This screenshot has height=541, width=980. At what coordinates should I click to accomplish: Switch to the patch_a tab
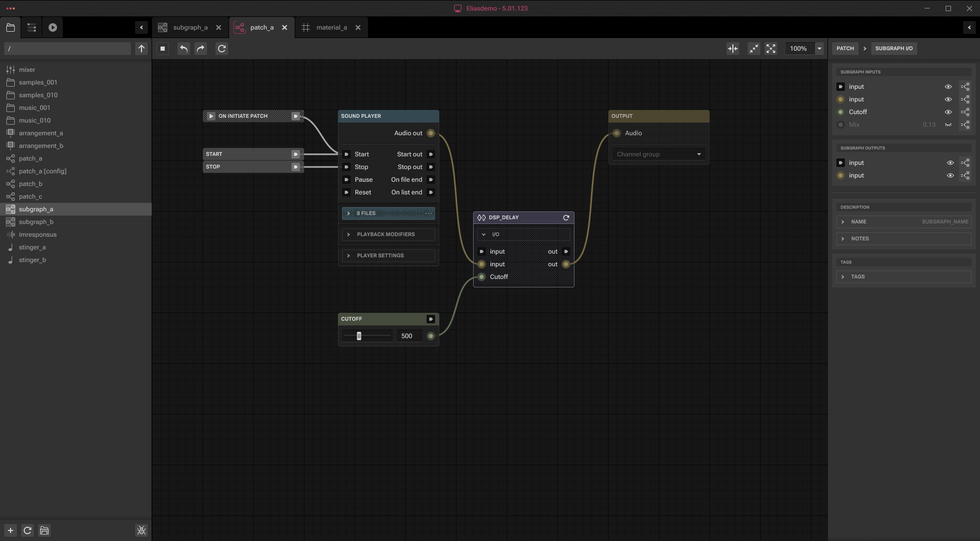(261, 27)
